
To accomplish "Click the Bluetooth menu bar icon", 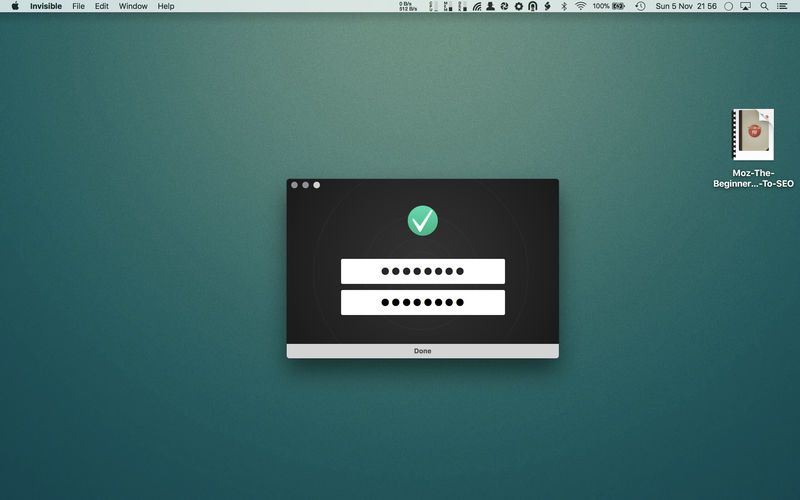I will pos(563,6).
